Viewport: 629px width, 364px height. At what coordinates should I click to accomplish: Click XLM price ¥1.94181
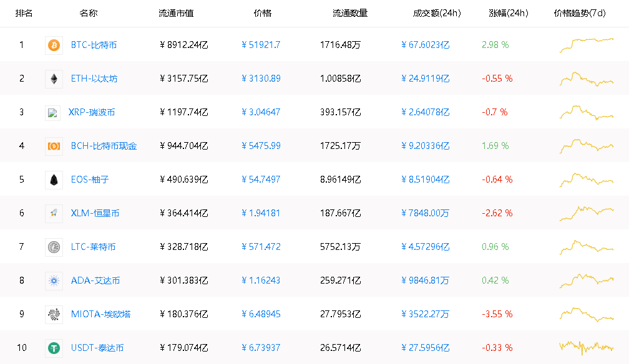coord(261,213)
